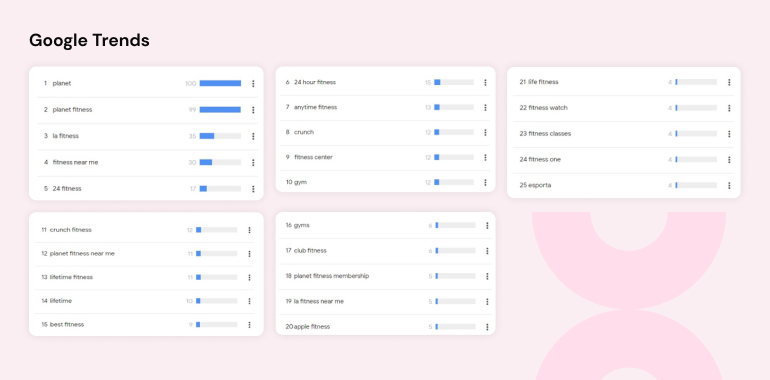This screenshot has width=770, height=380.
Task: Open options menu for crunch fitness row
Action: [249, 230]
